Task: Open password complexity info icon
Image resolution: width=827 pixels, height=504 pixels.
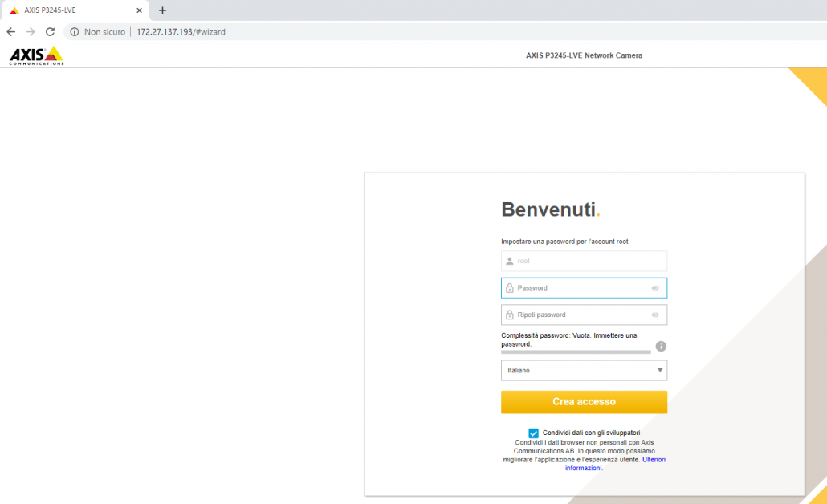Action: click(661, 347)
